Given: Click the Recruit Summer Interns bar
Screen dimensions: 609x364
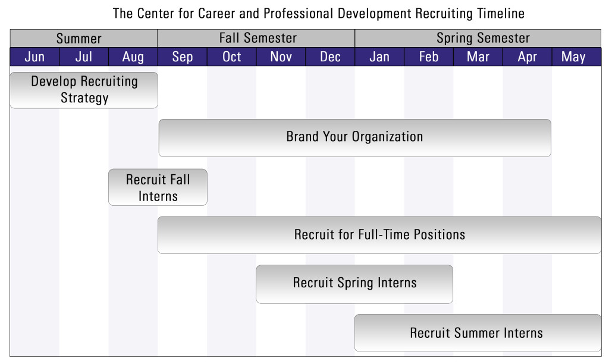Looking at the screenshot, I should point(478,333).
